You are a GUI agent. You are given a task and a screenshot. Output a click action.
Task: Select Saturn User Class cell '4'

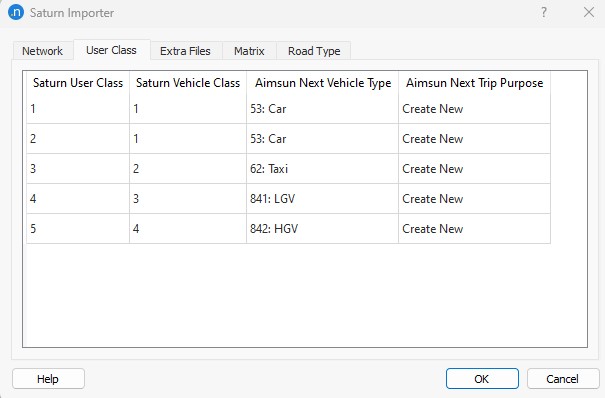(x=78, y=199)
